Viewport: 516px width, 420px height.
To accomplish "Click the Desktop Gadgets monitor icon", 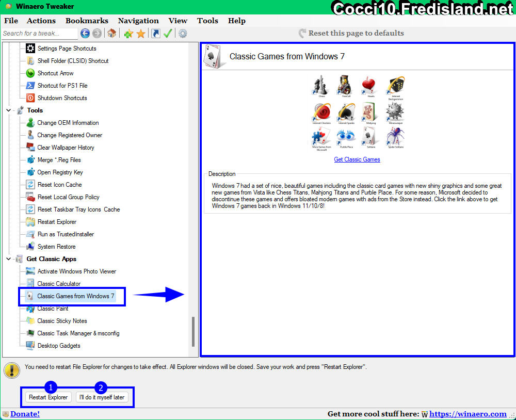I will point(30,346).
